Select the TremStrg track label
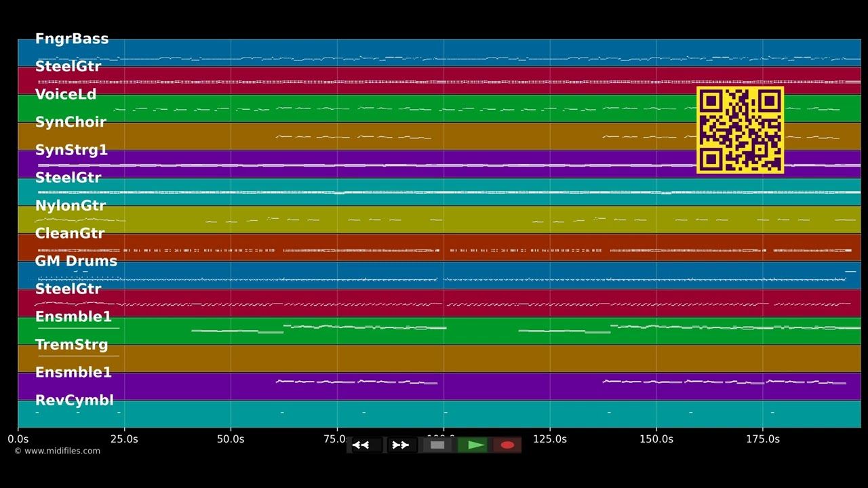Viewport: 868px width, 488px height. click(71, 344)
